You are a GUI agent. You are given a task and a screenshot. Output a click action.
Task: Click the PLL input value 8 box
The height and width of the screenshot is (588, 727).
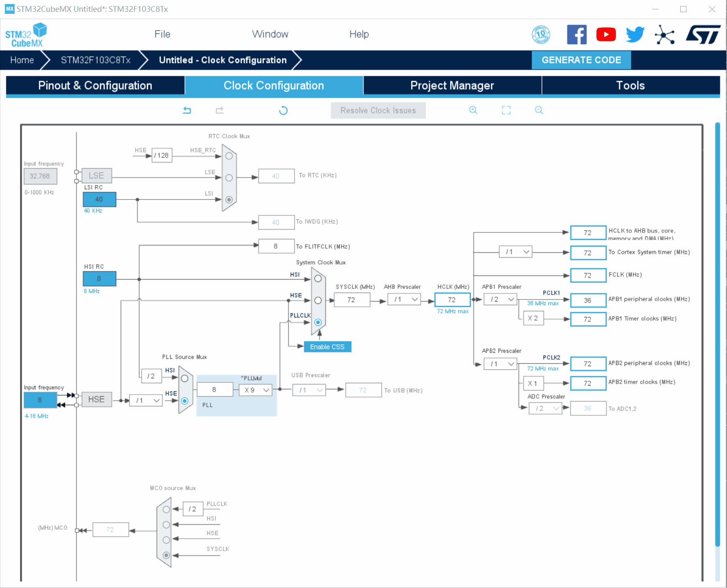[x=215, y=390]
